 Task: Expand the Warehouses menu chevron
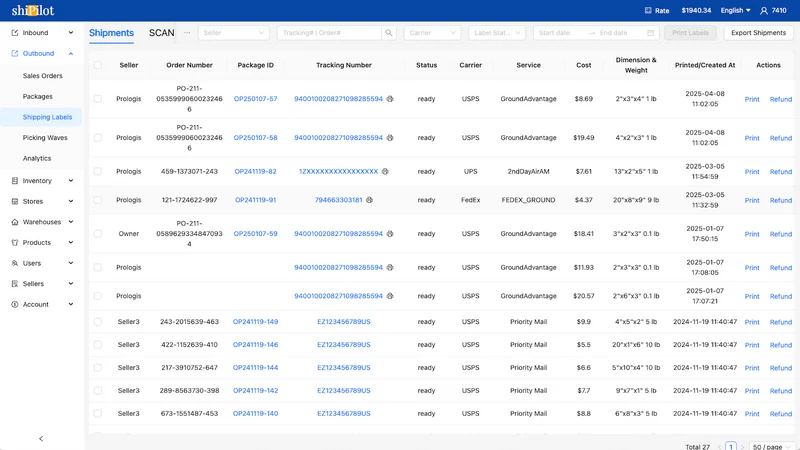click(x=71, y=222)
